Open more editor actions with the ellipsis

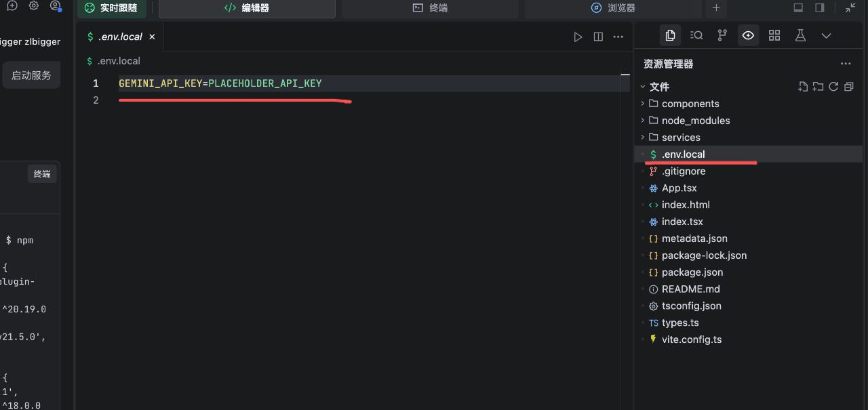tap(618, 37)
